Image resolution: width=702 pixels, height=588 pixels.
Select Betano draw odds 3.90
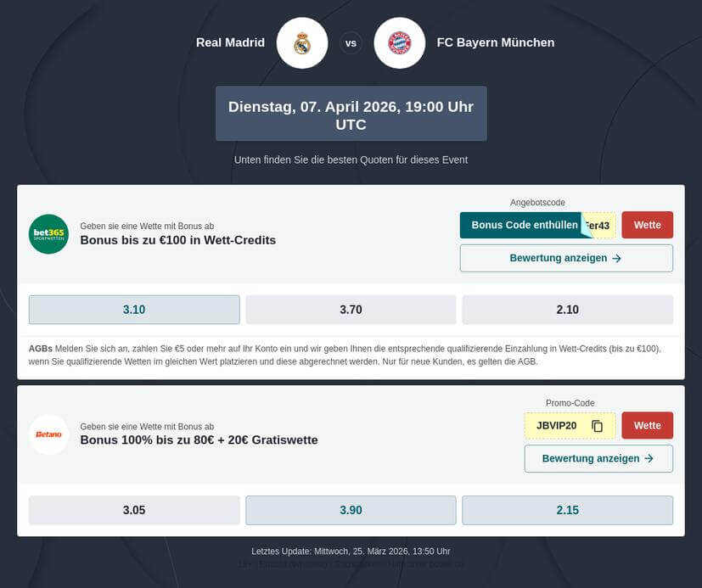[351, 510]
